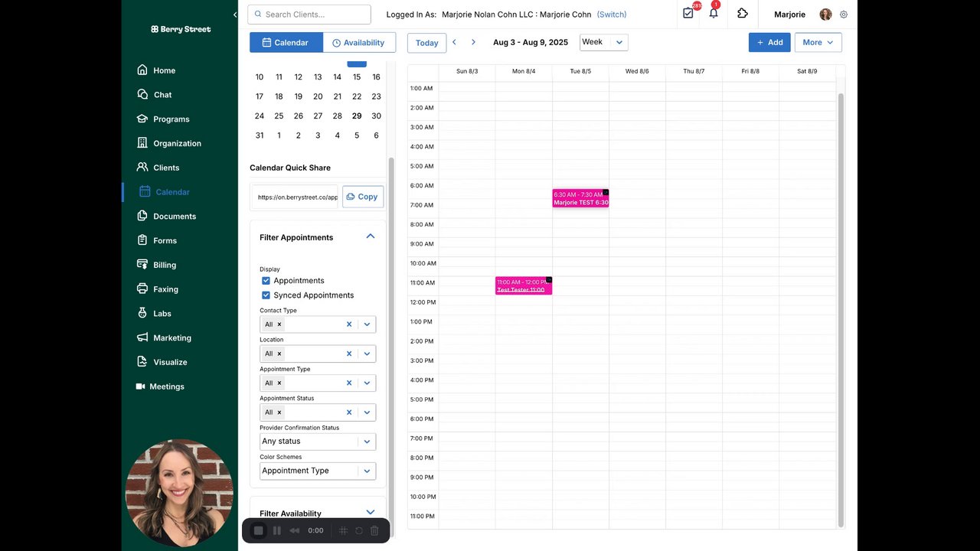Image resolution: width=980 pixels, height=551 pixels.
Task: Toggle the Synced Appointments checkbox
Action: click(x=266, y=295)
